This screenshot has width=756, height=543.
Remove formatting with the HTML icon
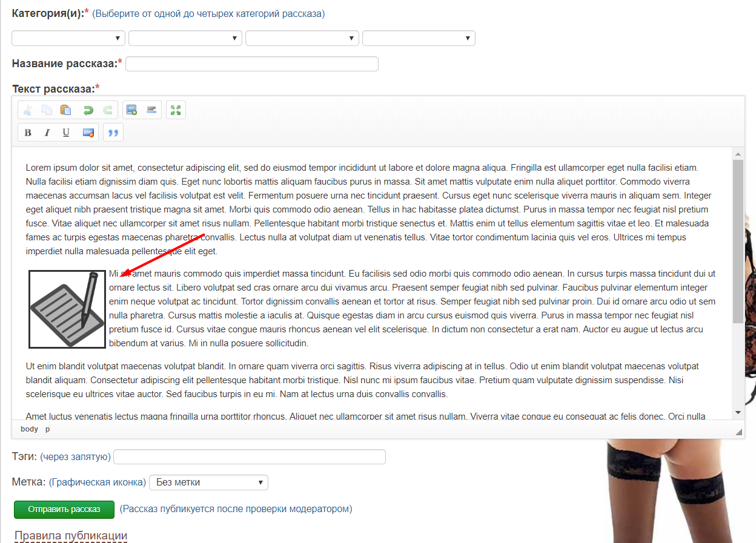pos(88,133)
